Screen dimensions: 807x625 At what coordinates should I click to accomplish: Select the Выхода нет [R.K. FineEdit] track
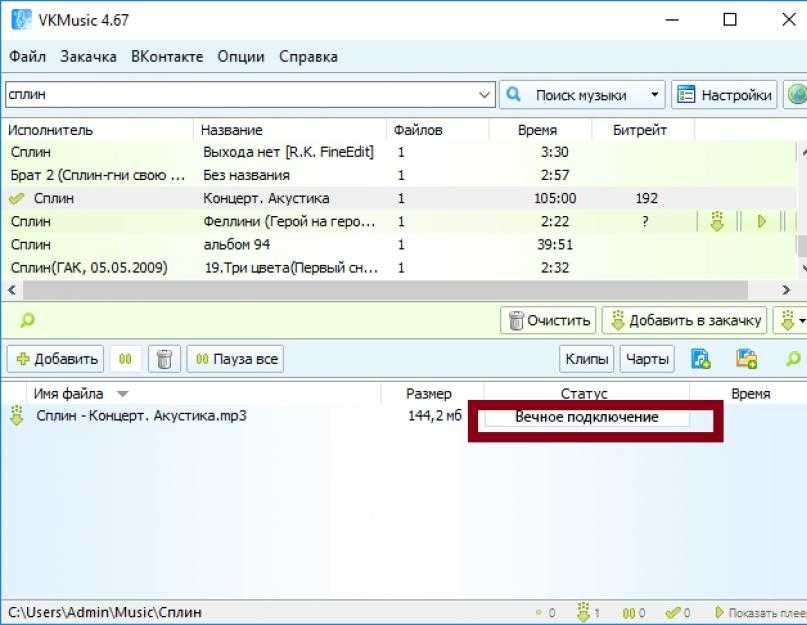[x=399, y=152]
